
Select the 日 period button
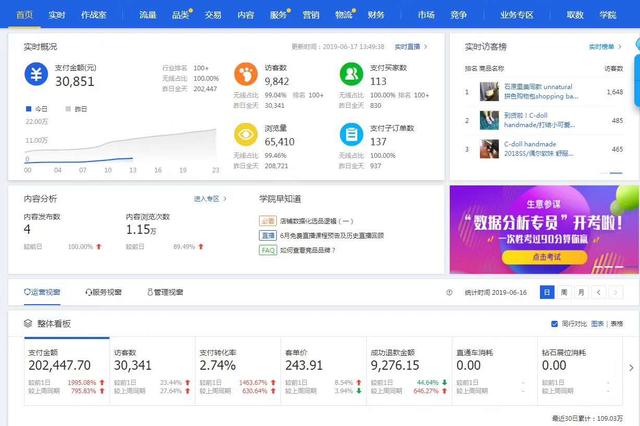(547, 292)
